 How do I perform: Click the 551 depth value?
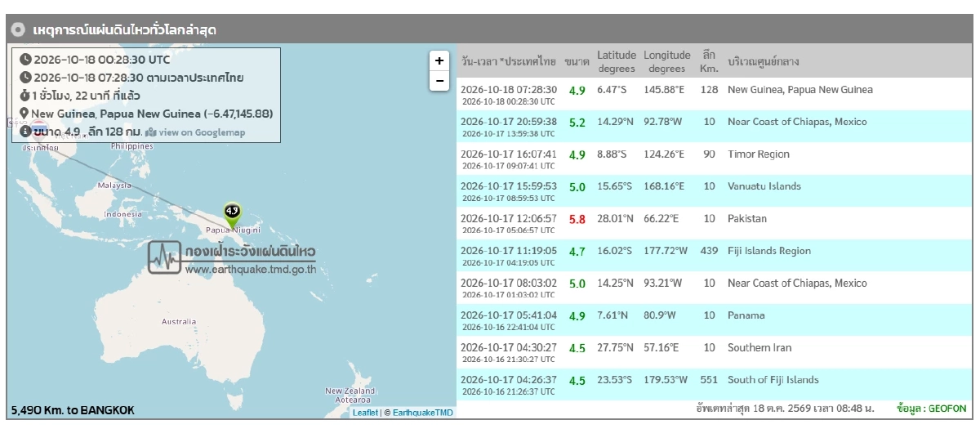tap(709, 380)
